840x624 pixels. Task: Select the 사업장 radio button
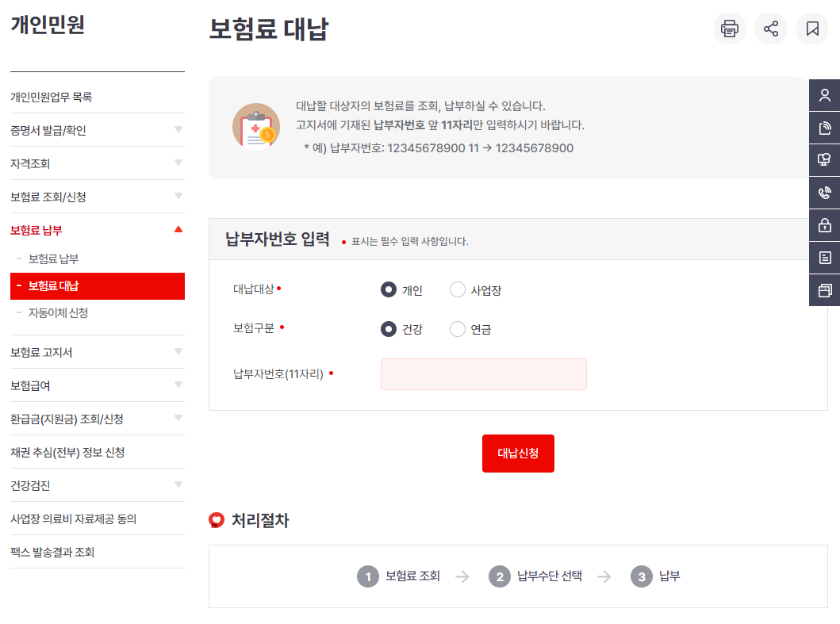point(458,289)
